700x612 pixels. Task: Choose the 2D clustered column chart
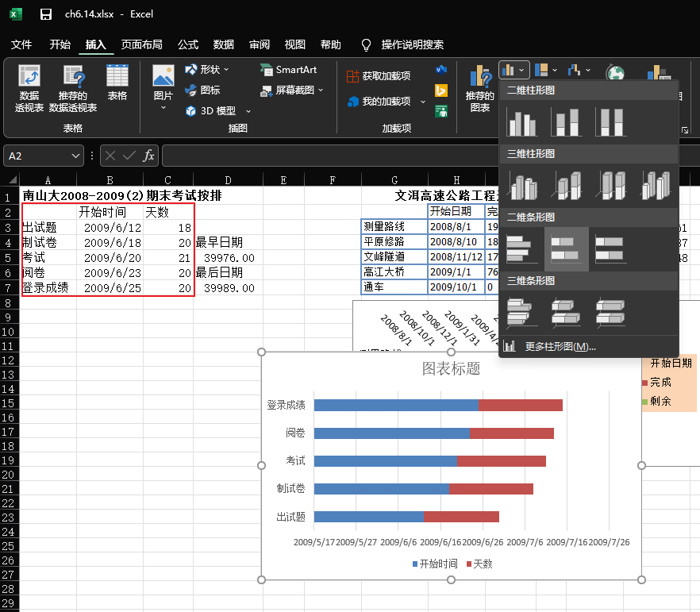point(522,122)
